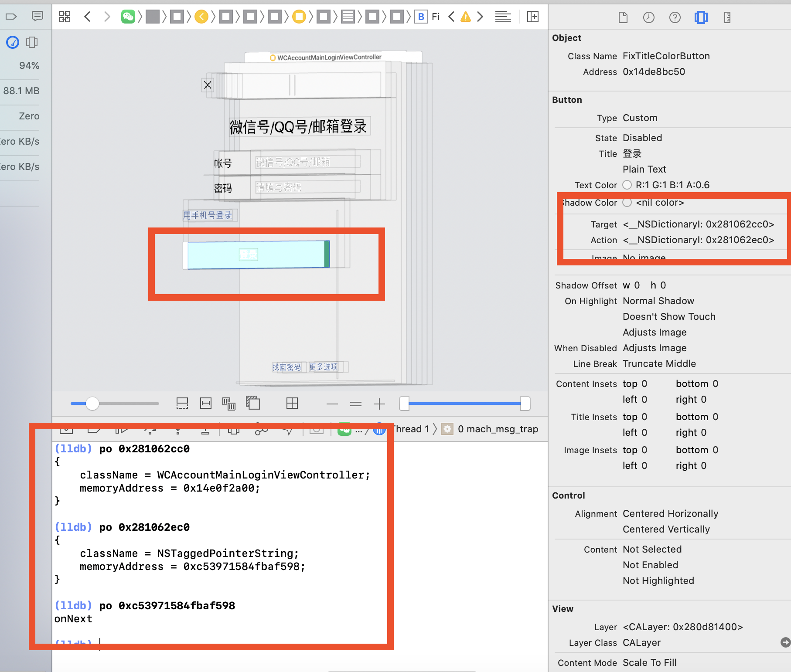Open the related items grid menu
Image resolution: width=791 pixels, height=672 pixels.
pos(65,17)
